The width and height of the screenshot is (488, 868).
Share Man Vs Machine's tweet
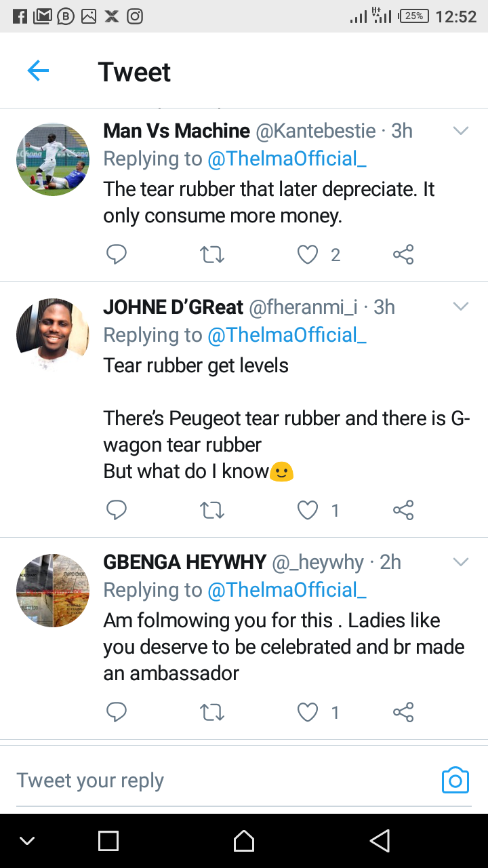tap(403, 255)
